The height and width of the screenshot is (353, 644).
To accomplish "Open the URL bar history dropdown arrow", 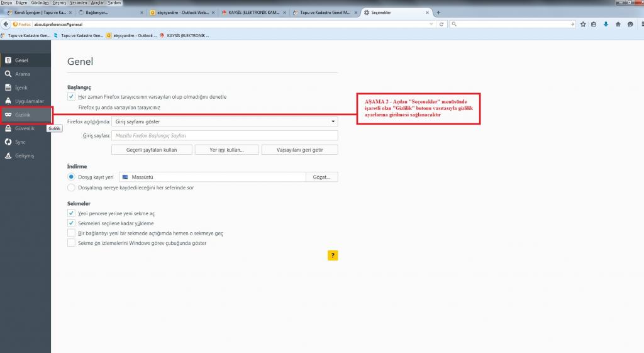I will click(431, 24).
